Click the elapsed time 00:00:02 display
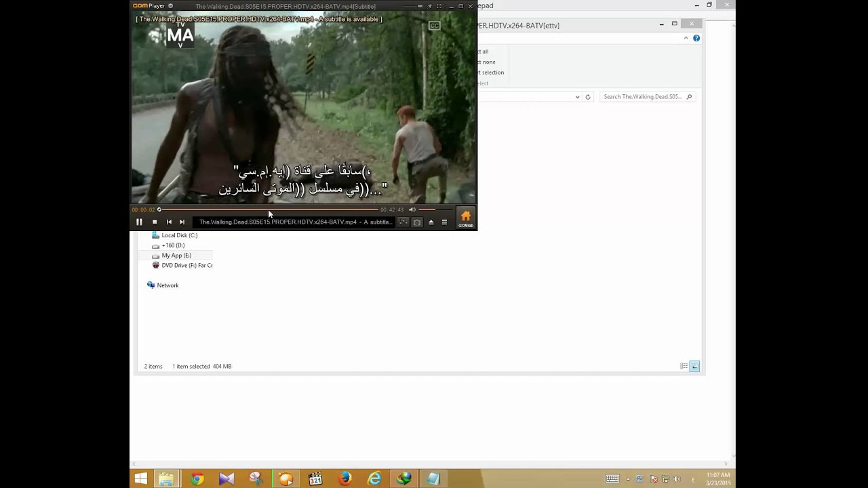Image resolution: width=868 pixels, height=488 pixels. 143,209
